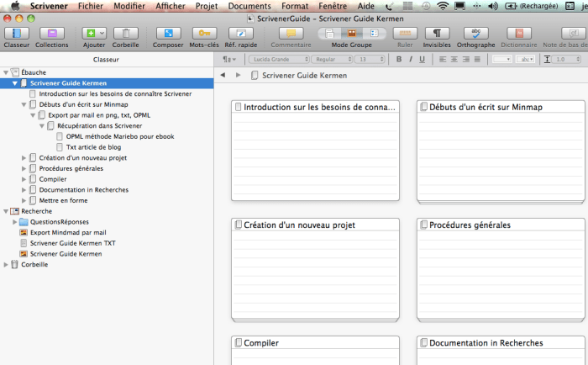Viewport: 588px width, 365px height.
Task: Enter Composer full-screen mode icon
Action: coord(168,34)
